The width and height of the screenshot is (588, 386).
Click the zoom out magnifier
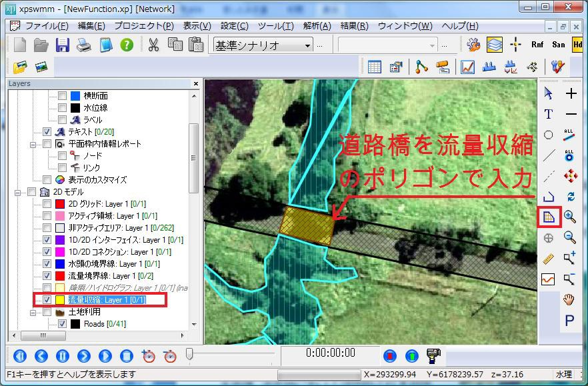pos(569,237)
